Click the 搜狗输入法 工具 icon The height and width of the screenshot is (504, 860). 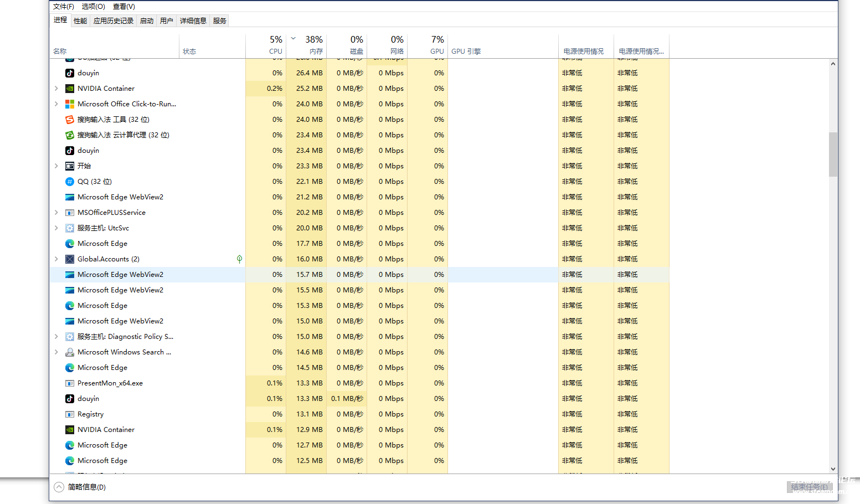point(70,120)
